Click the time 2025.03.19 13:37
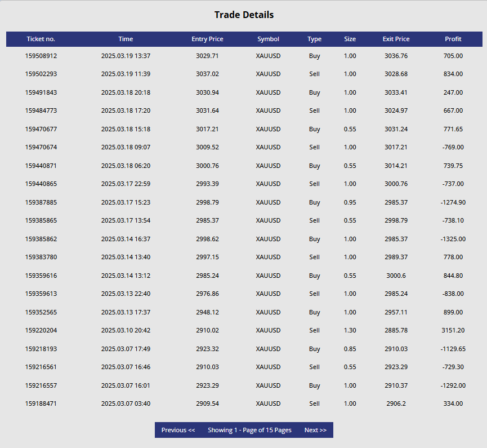Image resolution: width=487 pixels, height=448 pixels. click(x=126, y=56)
